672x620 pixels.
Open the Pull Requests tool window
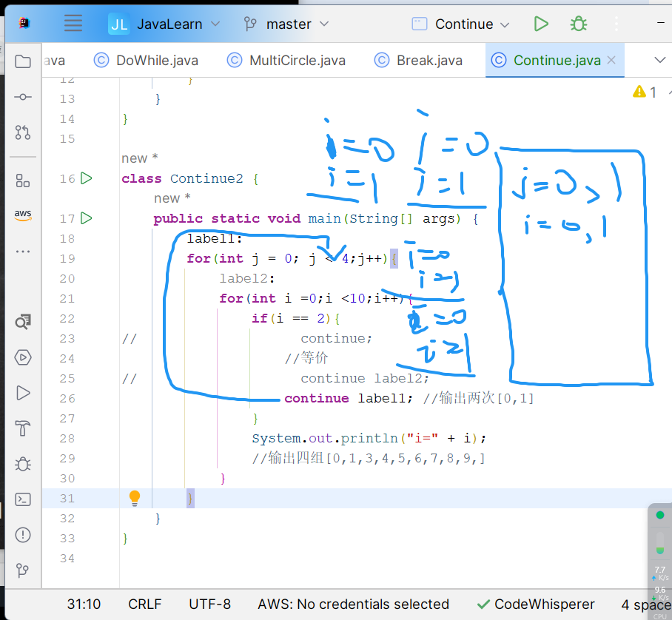(x=23, y=132)
